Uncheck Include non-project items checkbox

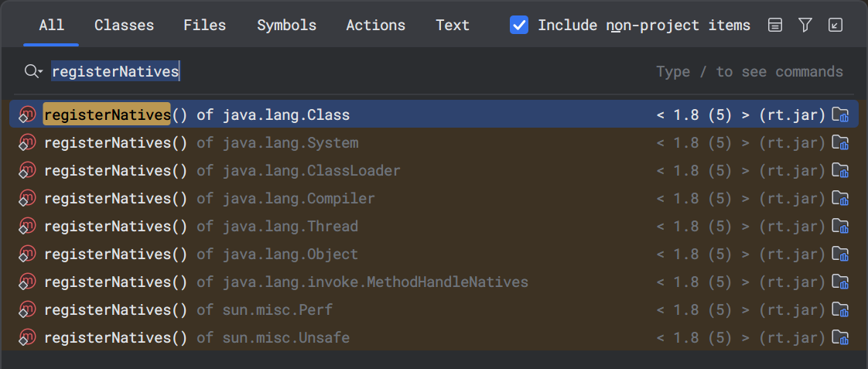[x=518, y=25]
